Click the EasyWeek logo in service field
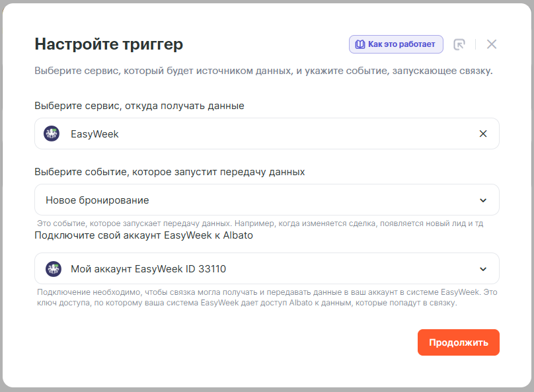The height and width of the screenshot is (392, 534). (x=52, y=134)
